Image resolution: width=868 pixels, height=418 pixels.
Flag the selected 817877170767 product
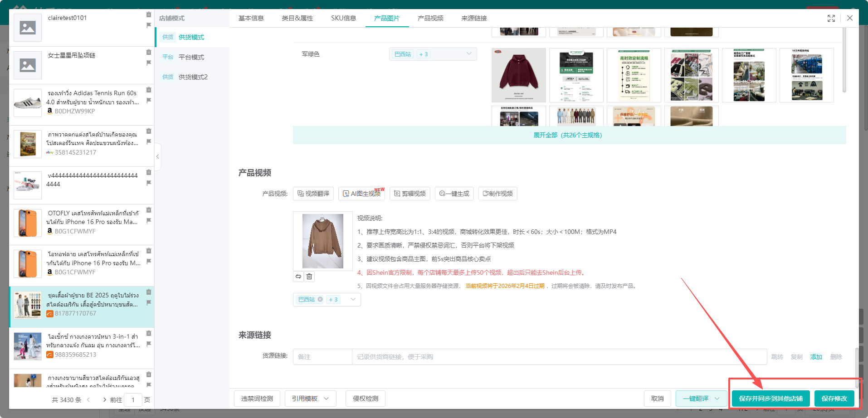click(x=149, y=303)
